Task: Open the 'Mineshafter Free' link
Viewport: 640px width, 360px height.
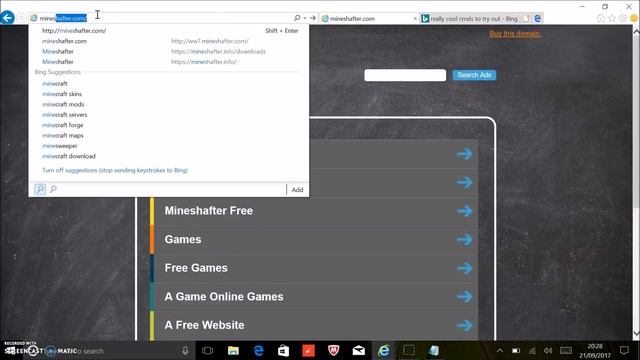Action: (209, 211)
